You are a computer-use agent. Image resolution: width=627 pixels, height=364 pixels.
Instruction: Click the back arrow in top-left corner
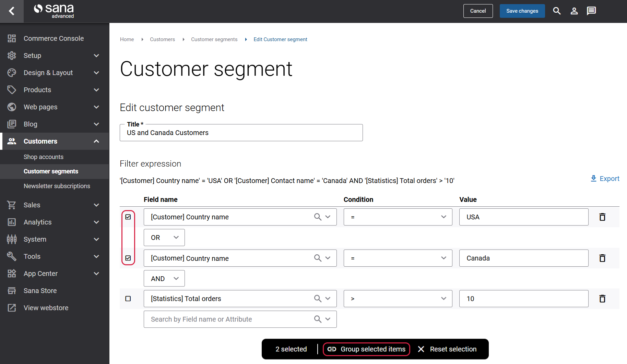click(12, 11)
